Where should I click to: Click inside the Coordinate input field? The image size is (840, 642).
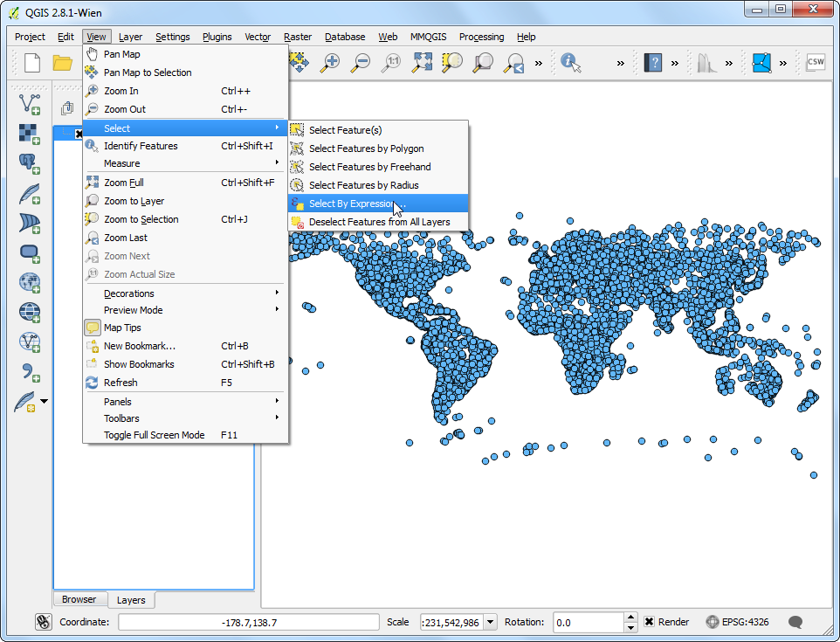click(x=249, y=622)
